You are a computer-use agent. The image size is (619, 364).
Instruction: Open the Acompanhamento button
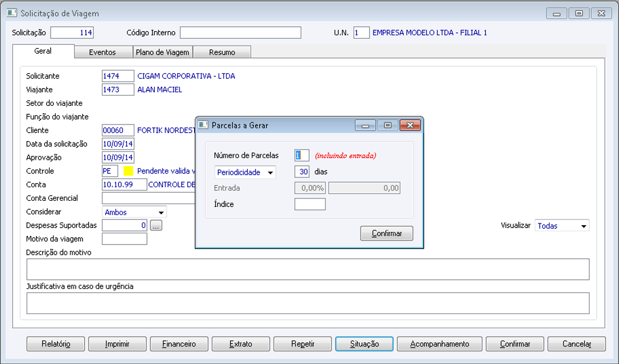(x=440, y=344)
